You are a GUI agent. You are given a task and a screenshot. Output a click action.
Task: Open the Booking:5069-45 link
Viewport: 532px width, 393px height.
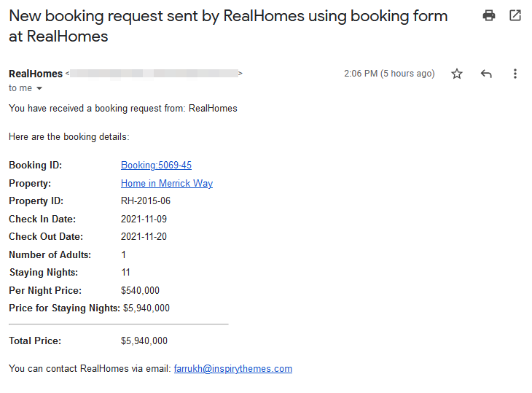pos(156,165)
